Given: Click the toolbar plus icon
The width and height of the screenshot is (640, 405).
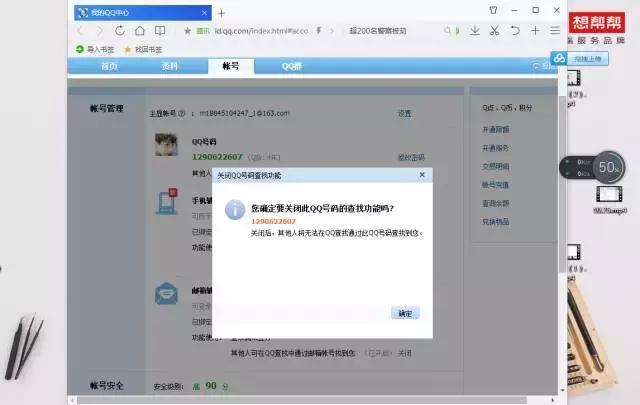Looking at the screenshot, I should coord(535,31).
